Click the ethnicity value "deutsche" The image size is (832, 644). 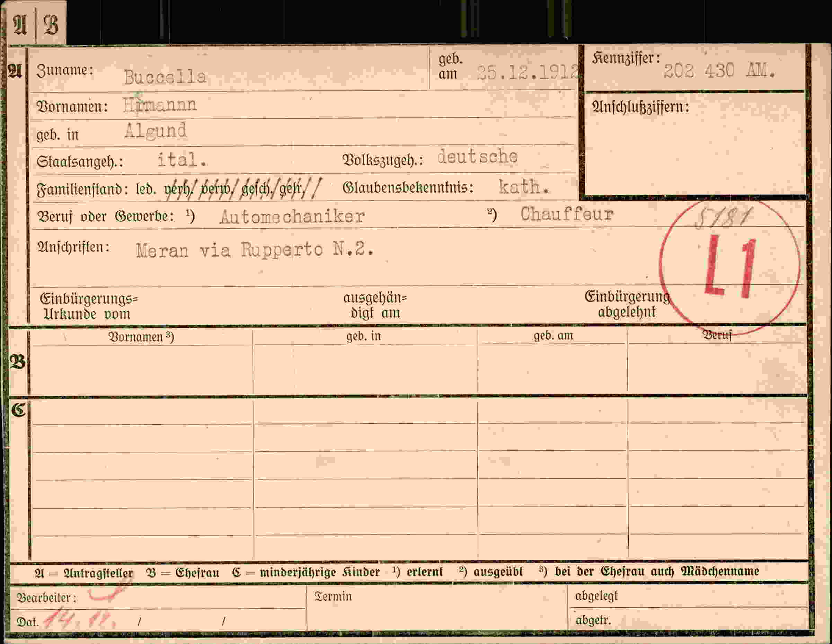(x=477, y=156)
